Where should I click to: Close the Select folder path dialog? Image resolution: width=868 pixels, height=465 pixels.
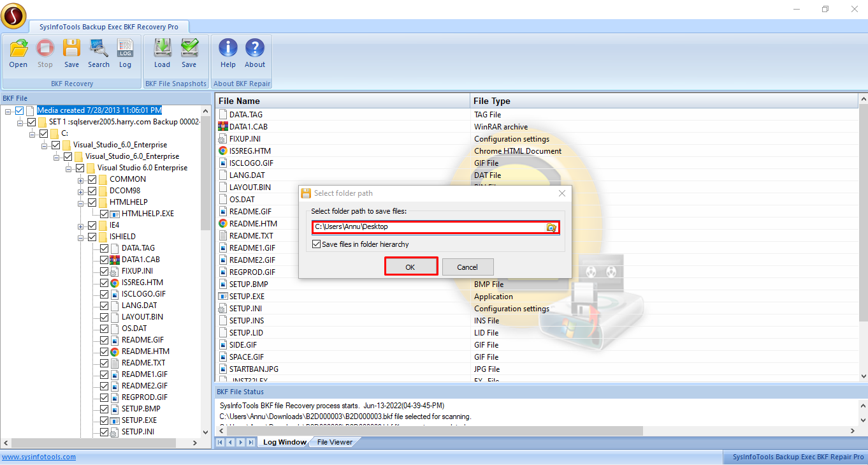[x=562, y=193]
